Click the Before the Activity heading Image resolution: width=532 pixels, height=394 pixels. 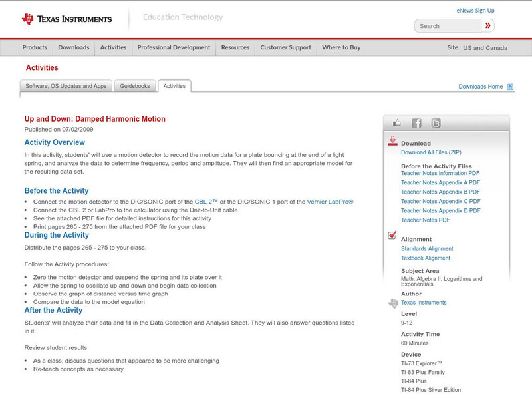(57, 190)
